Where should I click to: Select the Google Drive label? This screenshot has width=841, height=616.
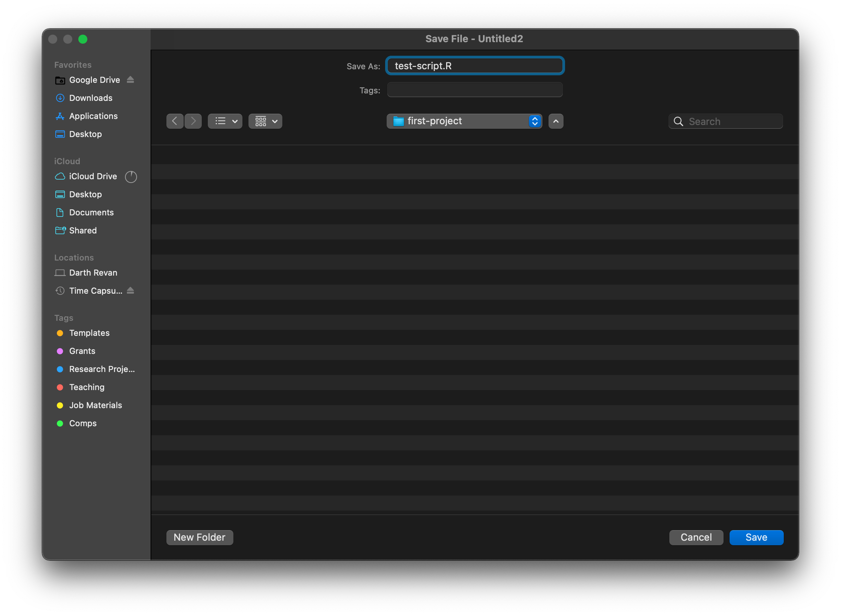(x=94, y=80)
